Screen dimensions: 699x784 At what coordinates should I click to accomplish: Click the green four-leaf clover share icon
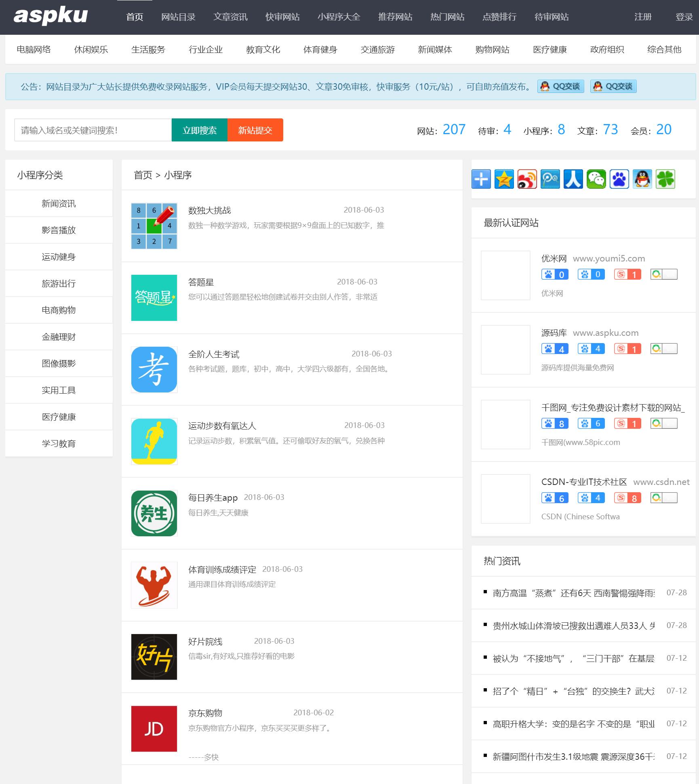coord(665,179)
